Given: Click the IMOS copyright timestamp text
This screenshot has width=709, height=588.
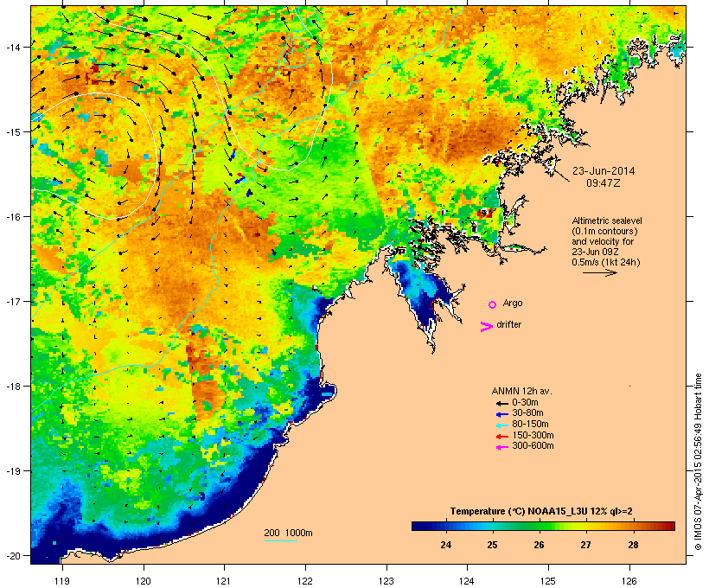Looking at the screenshot, I should coord(698,462).
